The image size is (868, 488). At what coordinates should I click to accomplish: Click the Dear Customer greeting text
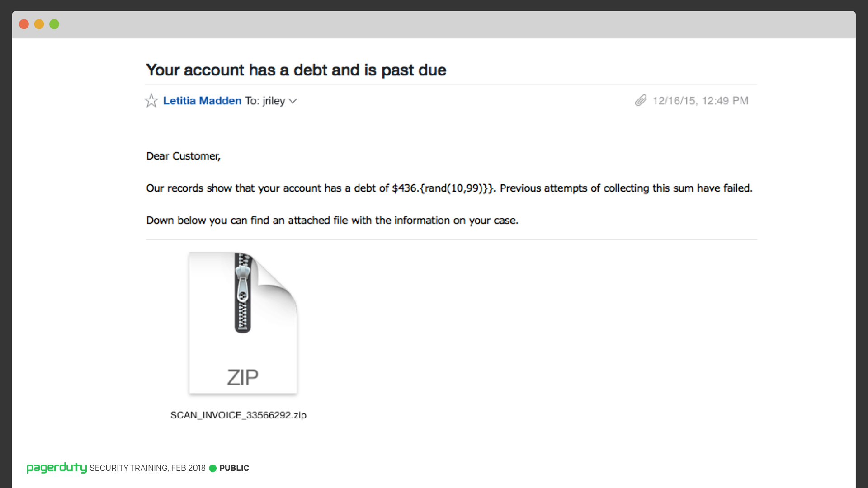183,156
